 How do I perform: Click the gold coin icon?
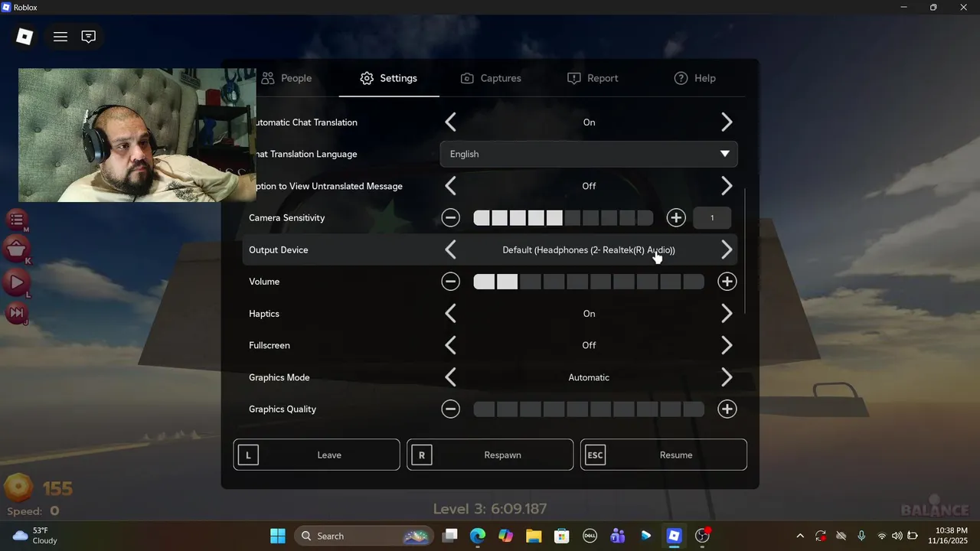(19, 487)
